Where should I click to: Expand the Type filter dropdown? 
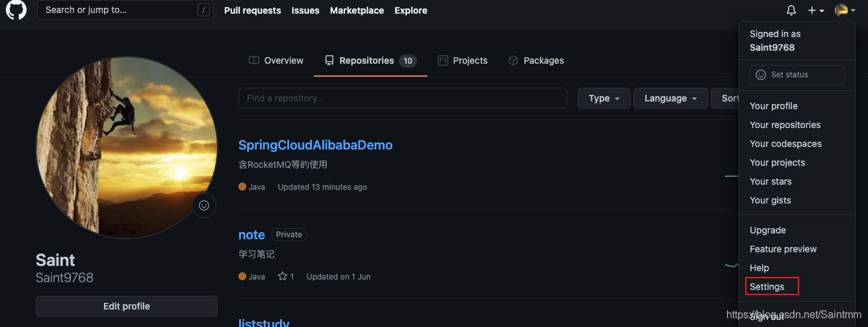(x=604, y=98)
